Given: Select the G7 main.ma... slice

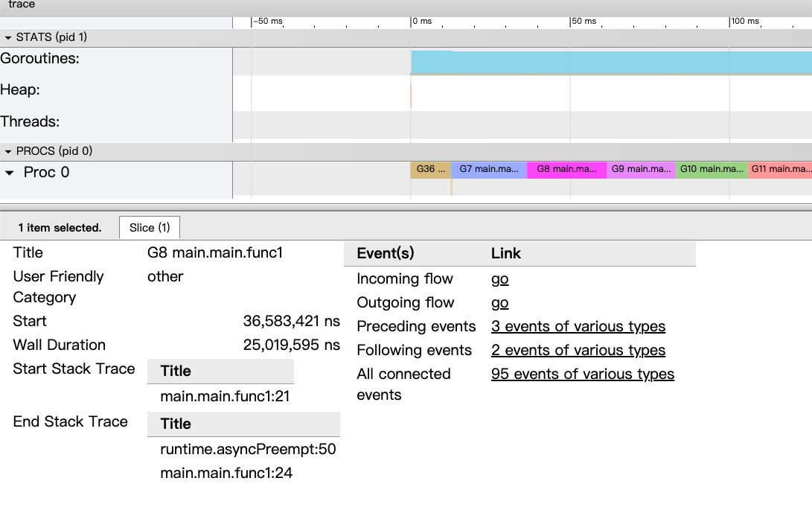Looking at the screenshot, I should [x=489, y=170].
